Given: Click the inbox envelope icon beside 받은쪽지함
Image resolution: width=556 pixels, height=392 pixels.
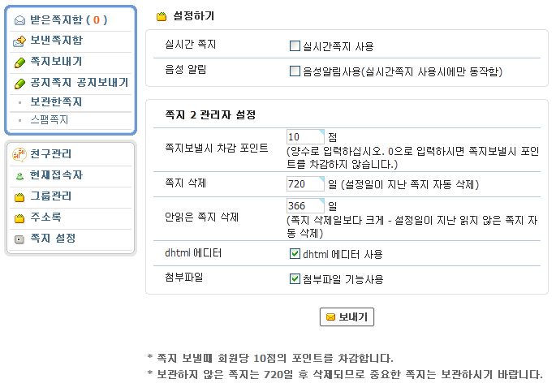Looking at the screenshot, I should 19,19.
